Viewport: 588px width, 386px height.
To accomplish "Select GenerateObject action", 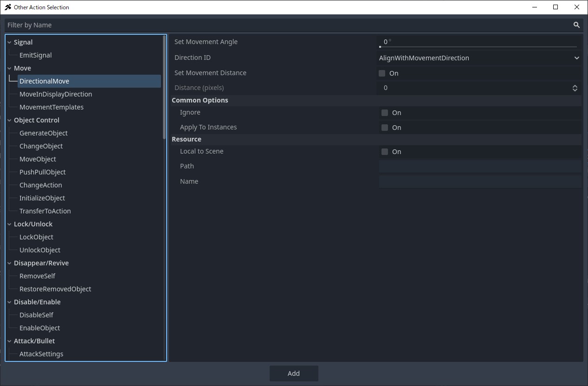I will tap(44, 133).
